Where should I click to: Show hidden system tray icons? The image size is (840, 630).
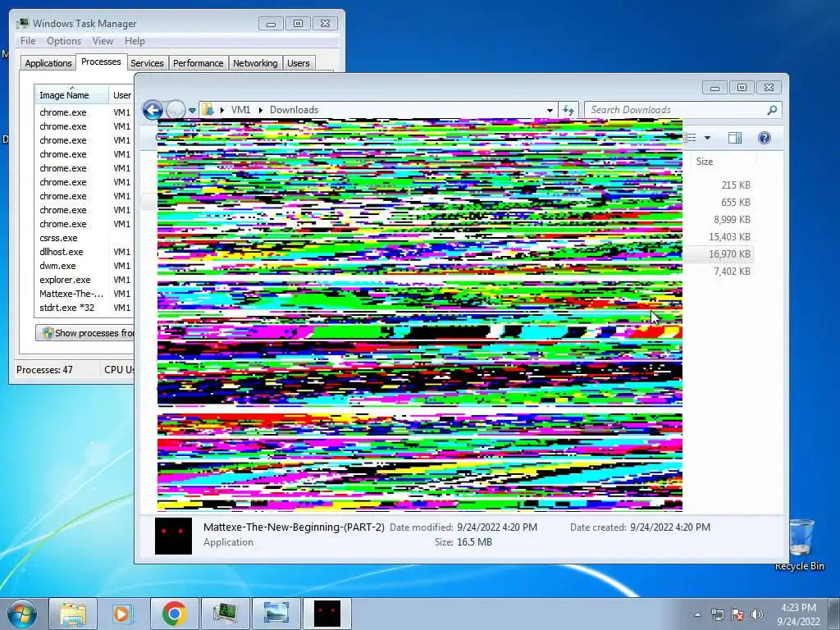point(697,614)
